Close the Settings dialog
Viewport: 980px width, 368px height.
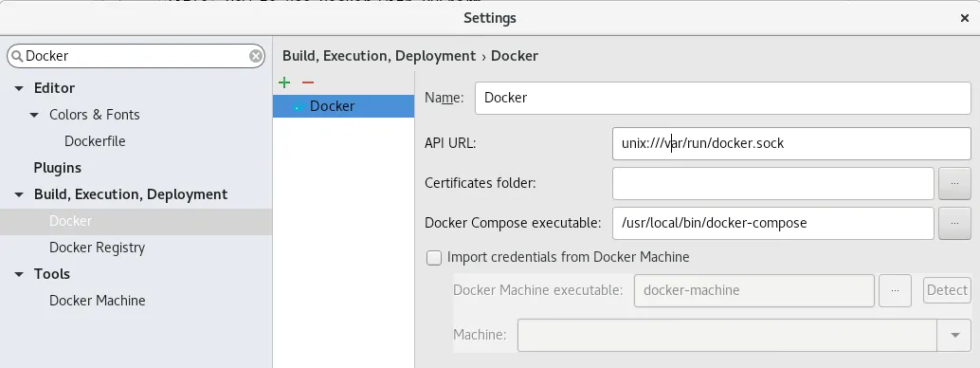point(965,18)
